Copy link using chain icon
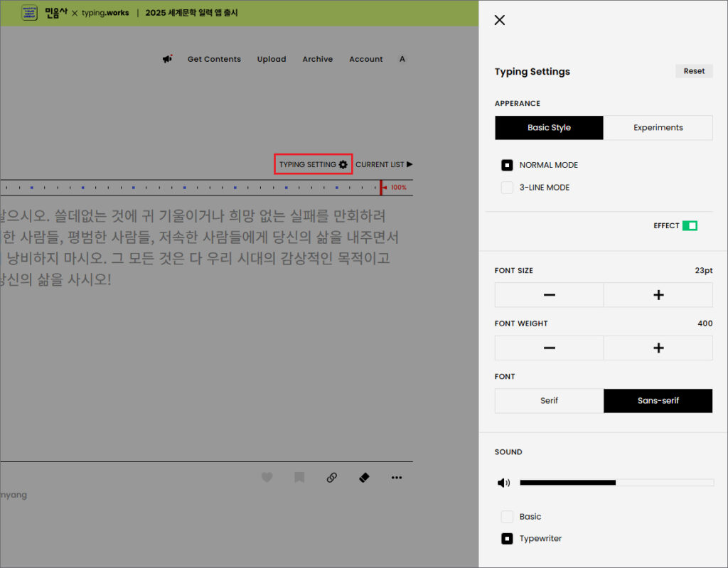Screen dimensions: 728x568 (x=331, y=478)
